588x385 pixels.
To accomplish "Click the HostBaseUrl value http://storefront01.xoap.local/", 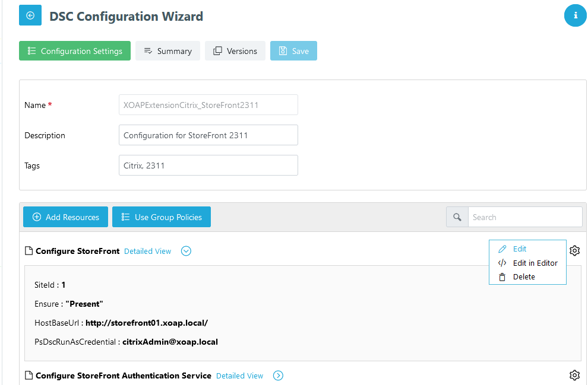I will coord(147,323).
